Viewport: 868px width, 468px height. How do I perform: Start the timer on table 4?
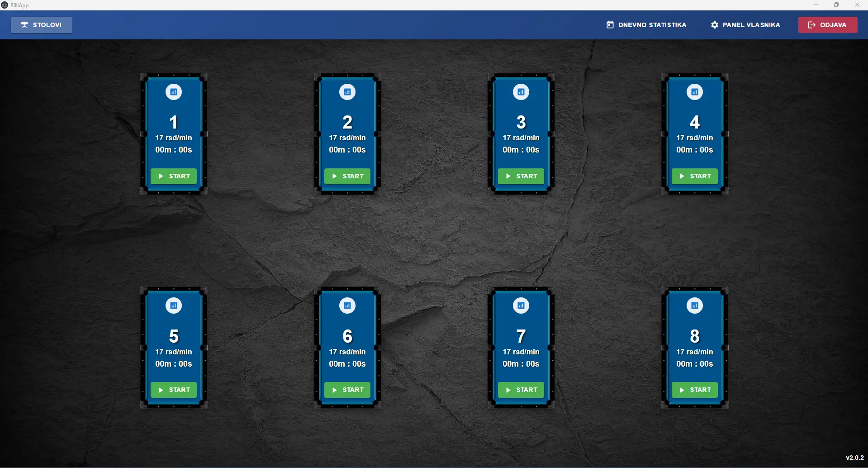(695, 176)
